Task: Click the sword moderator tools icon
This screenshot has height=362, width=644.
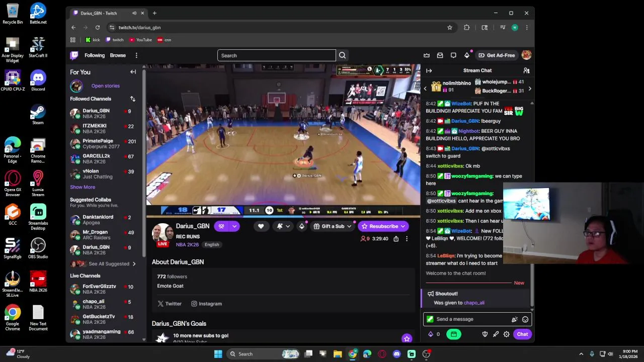Action: coord(496,334)
